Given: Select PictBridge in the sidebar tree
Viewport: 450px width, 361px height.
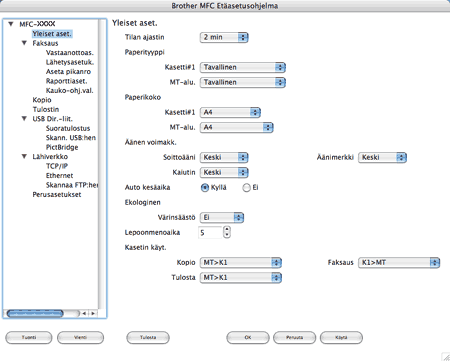Looking at the screenshot, I should coord(62,147).
